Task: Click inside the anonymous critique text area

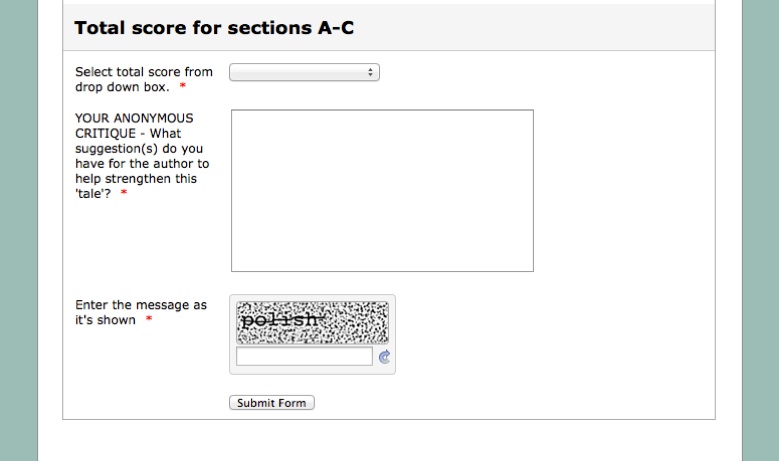Action: coord(382,190)
